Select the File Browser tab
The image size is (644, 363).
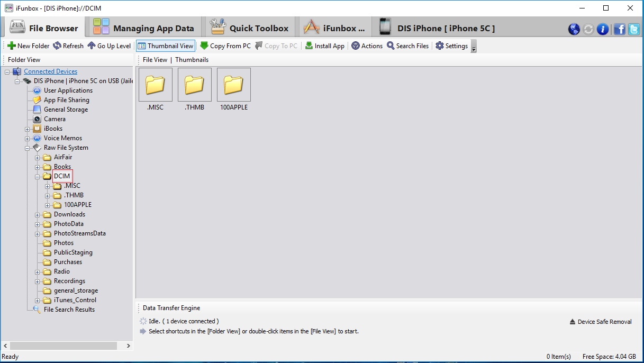(x=44, y=28)
